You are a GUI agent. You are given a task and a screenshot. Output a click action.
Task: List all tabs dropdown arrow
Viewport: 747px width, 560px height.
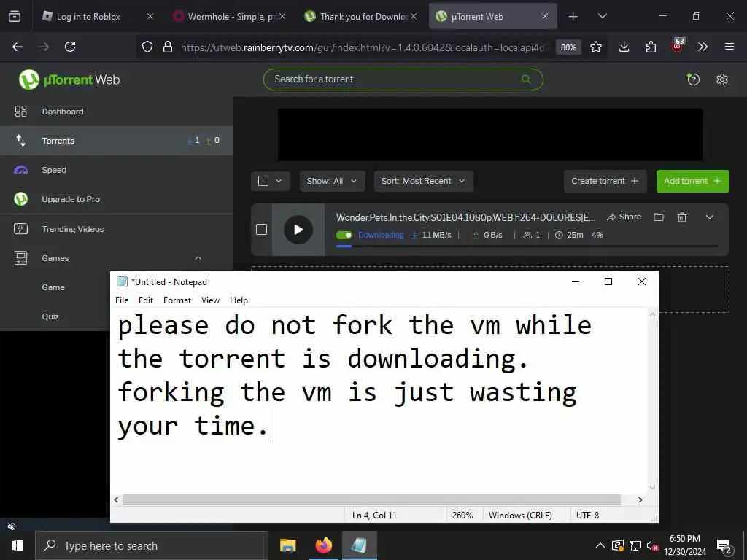coord(602,16)
